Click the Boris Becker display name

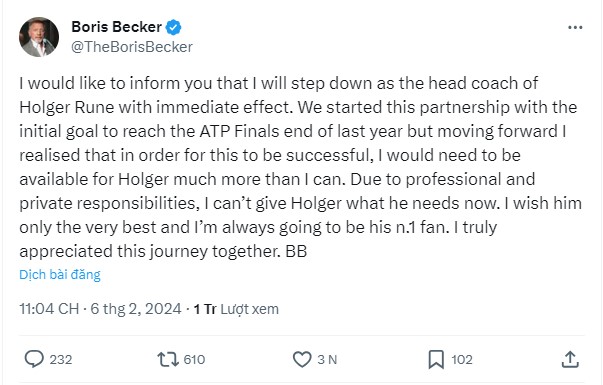coord(117,27)
